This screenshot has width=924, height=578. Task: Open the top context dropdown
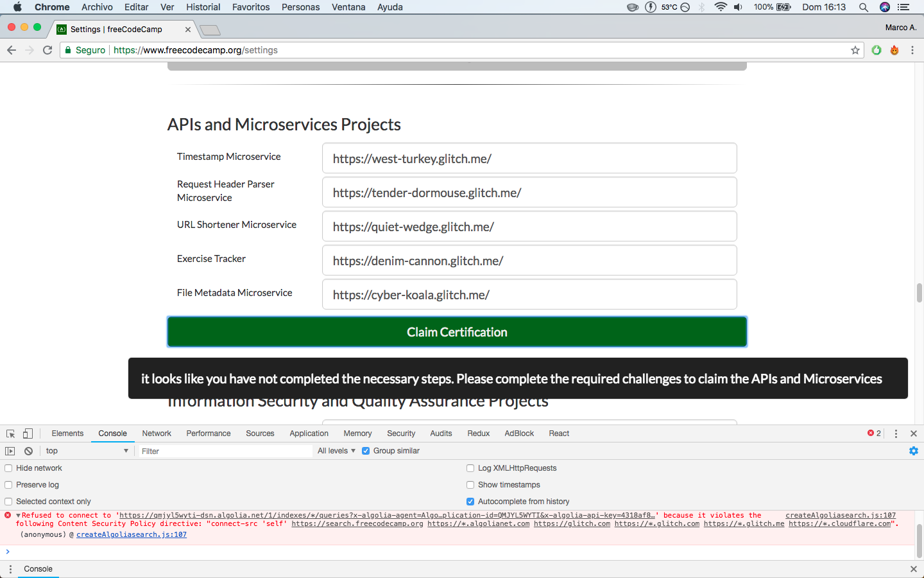click(x=87, y=451)
